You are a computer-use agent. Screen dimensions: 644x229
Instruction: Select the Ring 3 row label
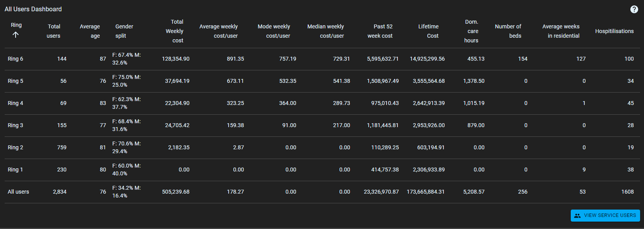(x=16, y=125)
